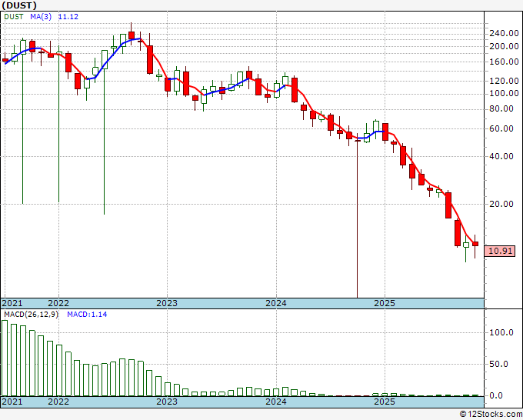Click the 20.00 price axis label

coord(501,204)
